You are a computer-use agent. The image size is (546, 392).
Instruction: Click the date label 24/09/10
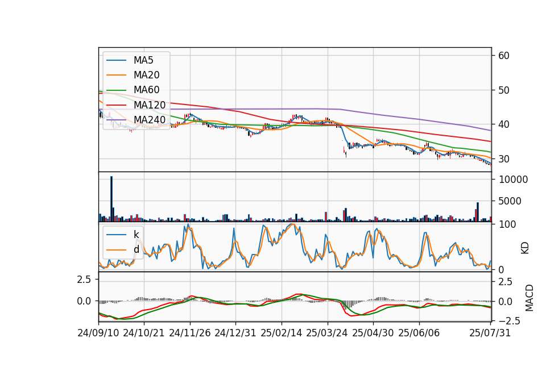pos(98,333)
